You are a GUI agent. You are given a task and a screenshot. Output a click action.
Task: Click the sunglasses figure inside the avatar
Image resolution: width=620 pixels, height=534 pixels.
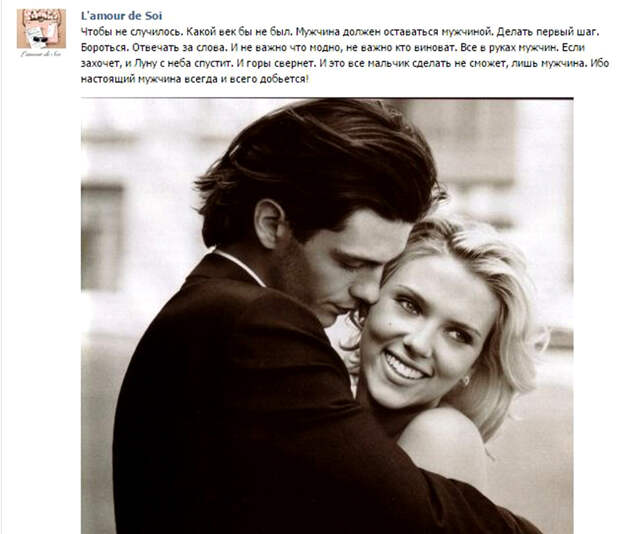(x=40, y=38)
